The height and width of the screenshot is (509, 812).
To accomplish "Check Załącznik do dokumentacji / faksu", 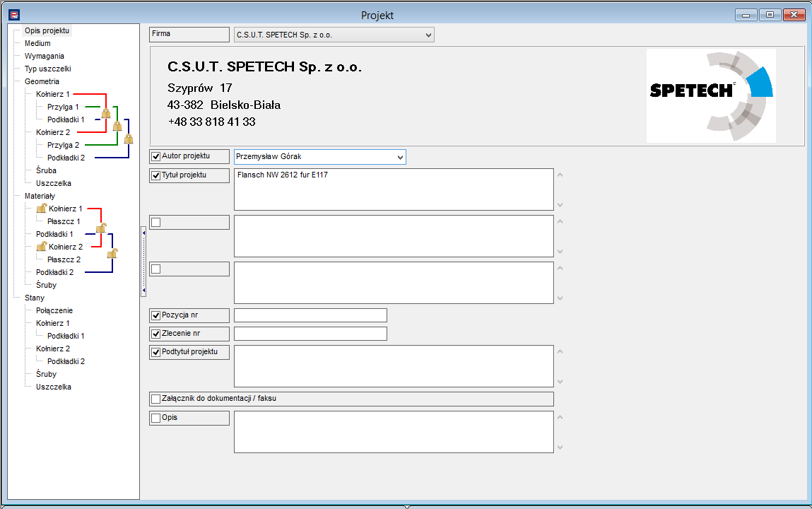I will [156, 399].
